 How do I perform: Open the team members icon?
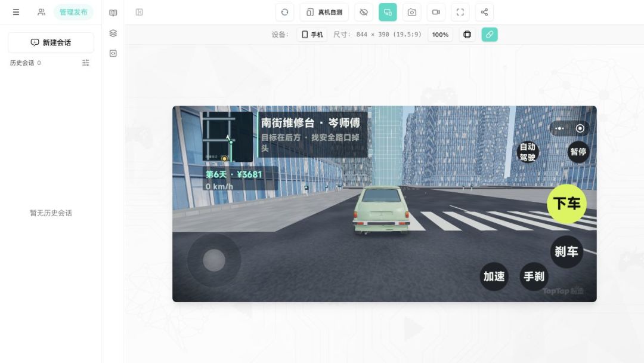pyautogui.click(x=41, y=12)
